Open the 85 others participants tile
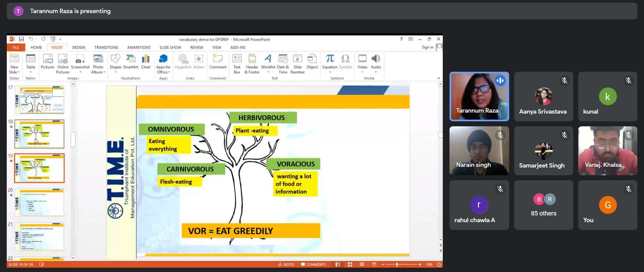Viewport: 644px width, 272px height. (543, 205)
